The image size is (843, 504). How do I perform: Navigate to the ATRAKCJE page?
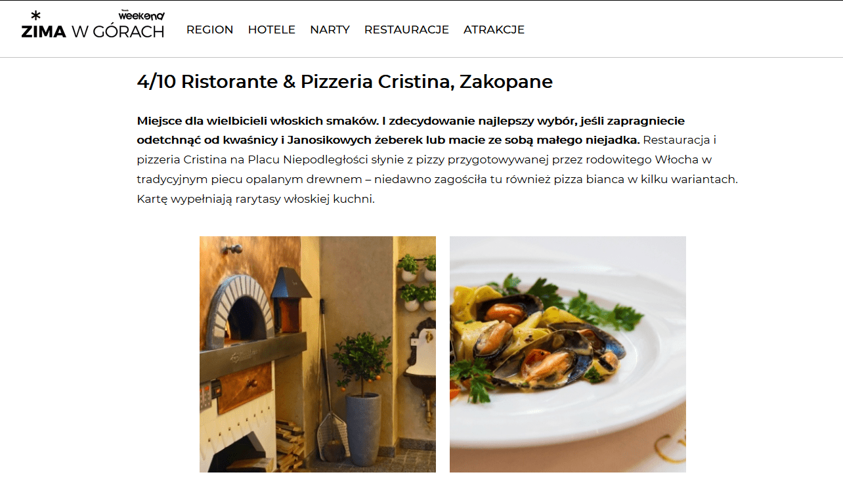[x=494, y=30]
